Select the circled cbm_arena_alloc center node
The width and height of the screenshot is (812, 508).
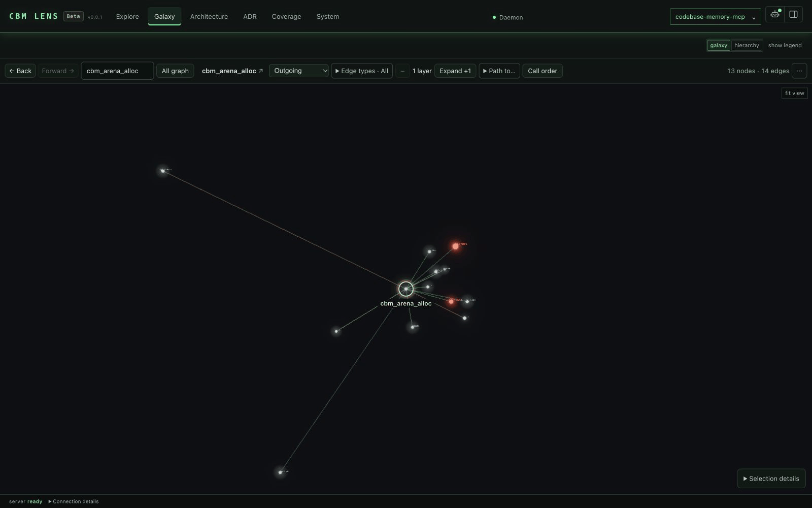(x=406, y=289)
